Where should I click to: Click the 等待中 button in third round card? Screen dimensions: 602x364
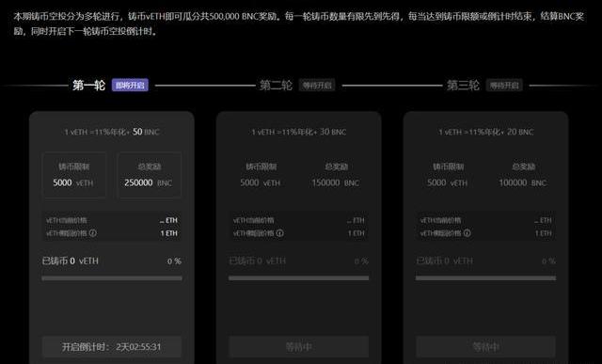(485, 347)
